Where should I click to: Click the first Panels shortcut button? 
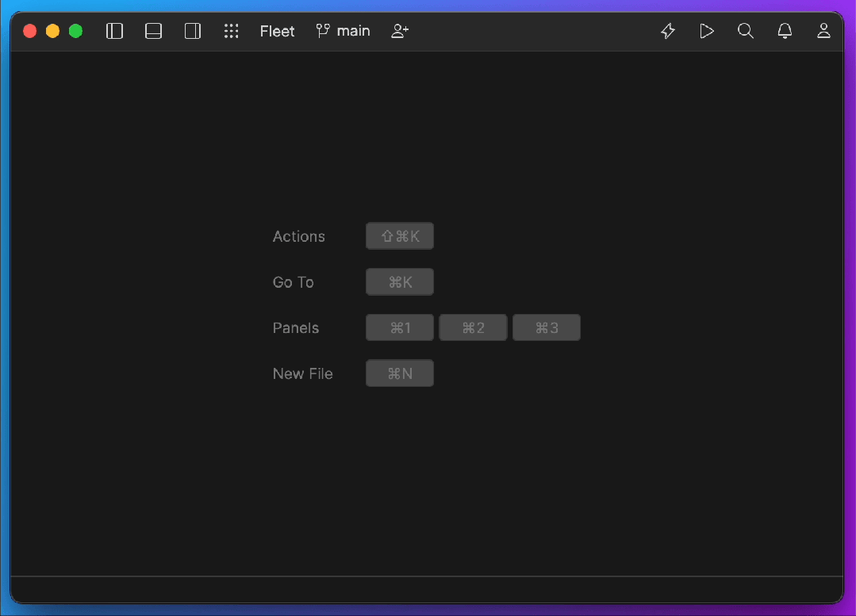click(400, 327)
